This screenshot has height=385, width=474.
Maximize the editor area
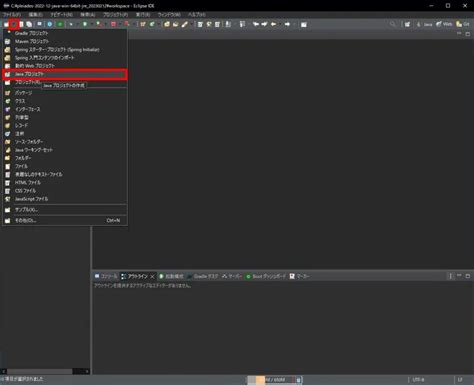click(x=468, y=34)
